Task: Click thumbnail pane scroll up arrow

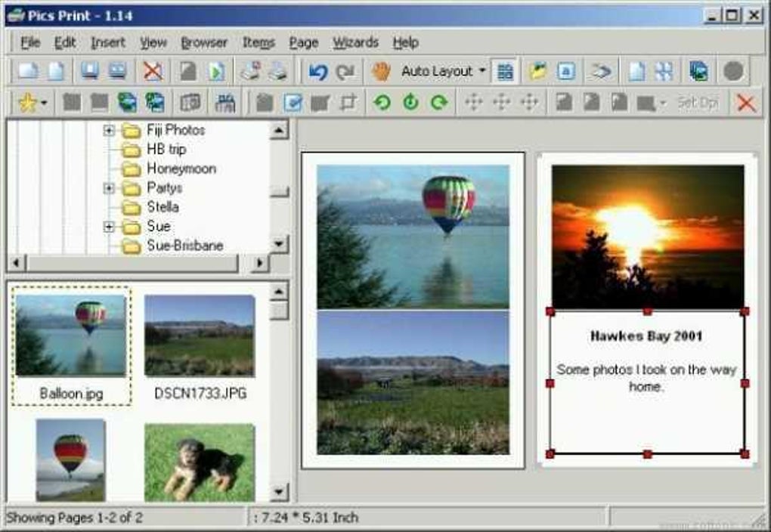Action: (279, 292)
